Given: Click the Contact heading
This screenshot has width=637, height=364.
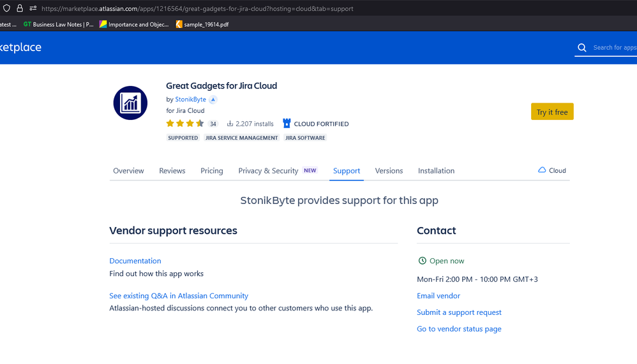Looking at the screenshot, I should (437, 231).
